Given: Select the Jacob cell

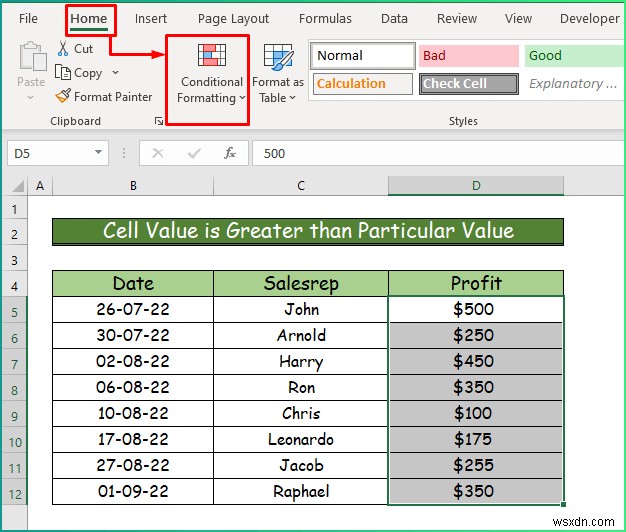Looking at the screenshot, I should coord(301,465).
